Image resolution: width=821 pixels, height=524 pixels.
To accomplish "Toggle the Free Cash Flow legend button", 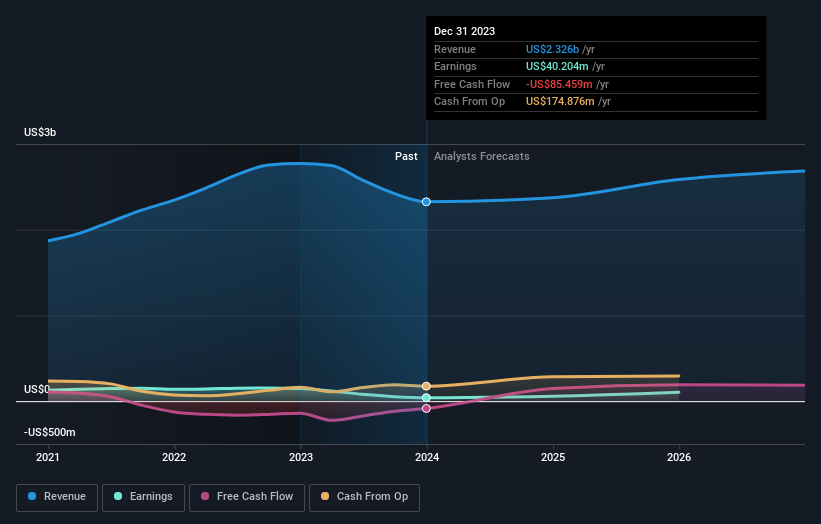I will click(247, 497).
